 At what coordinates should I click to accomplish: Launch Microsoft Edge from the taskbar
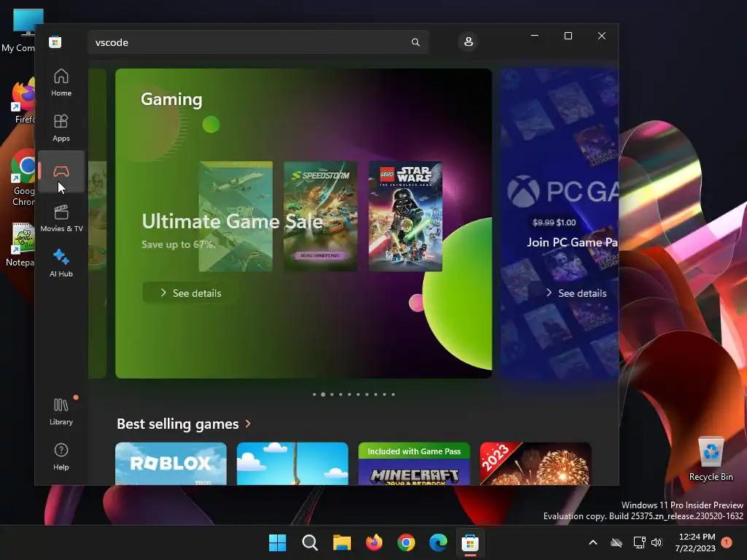coord(438,542)
